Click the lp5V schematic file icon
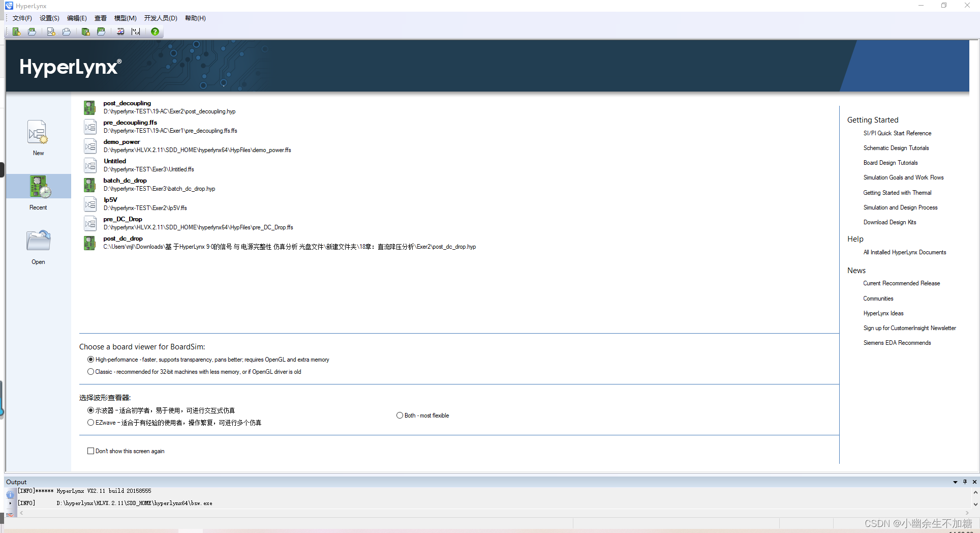The height and width of the screenshot is (533, 980). 90,204
